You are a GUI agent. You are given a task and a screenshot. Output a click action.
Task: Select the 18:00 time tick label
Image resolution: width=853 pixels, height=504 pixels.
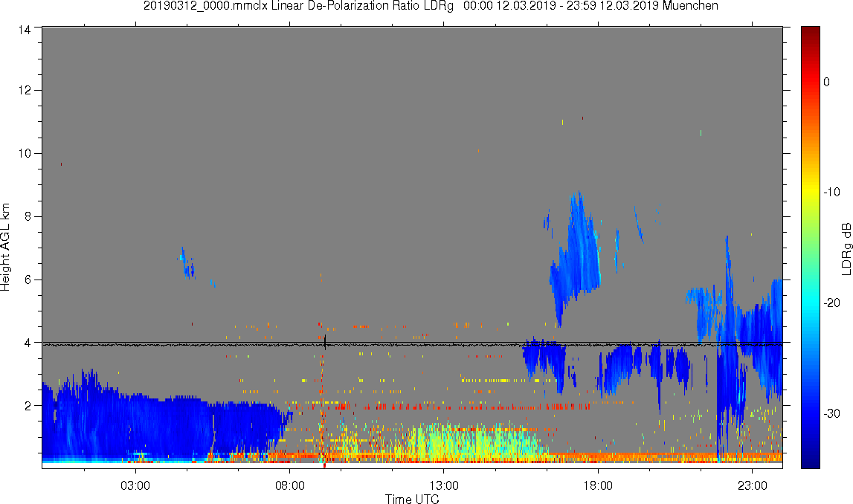(x=598, y=485)
